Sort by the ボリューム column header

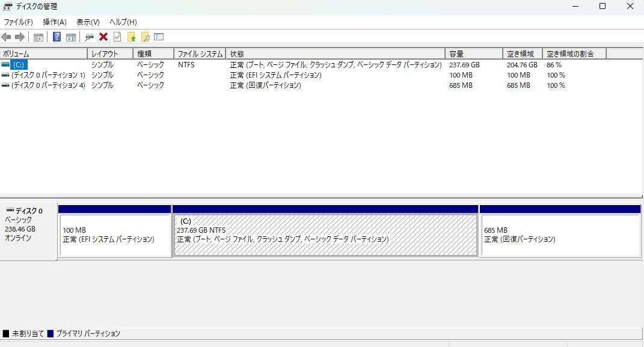click(x=43, y=54)
